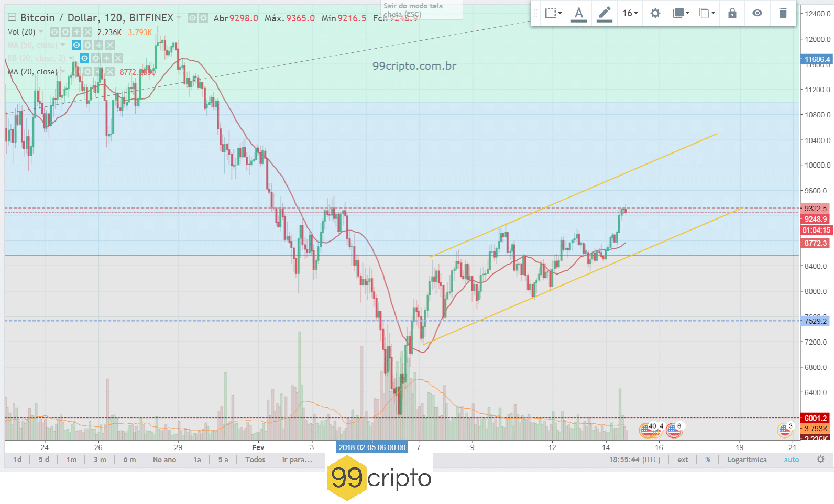Collapse the Bitcoin / Dollar legend
The width and height of the screenshot is (834, 504).
[x=12, y=18]
